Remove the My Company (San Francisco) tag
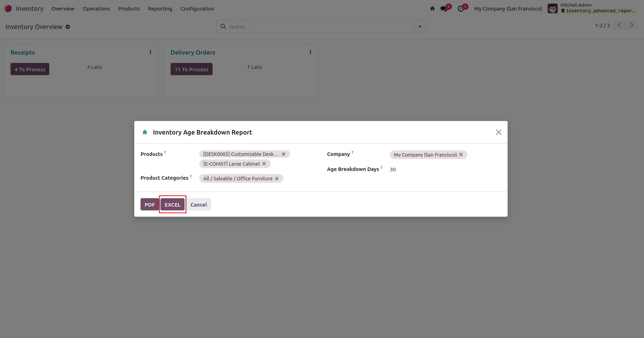644x338 pixels. click(461, 154)
